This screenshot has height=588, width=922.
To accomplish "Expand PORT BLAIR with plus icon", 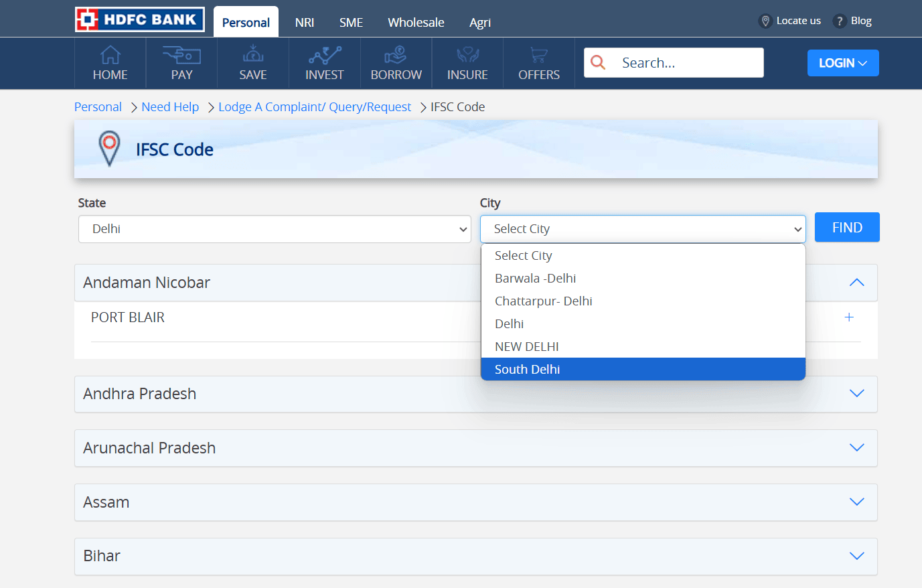I will tap(849, 317).
